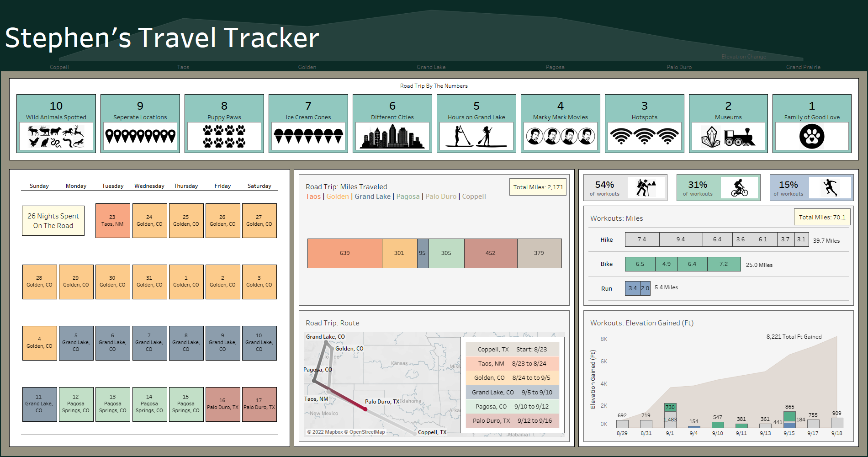Click the green 730 elevation bar on 9/1
The image size is (868, 457).
(670, 407)
